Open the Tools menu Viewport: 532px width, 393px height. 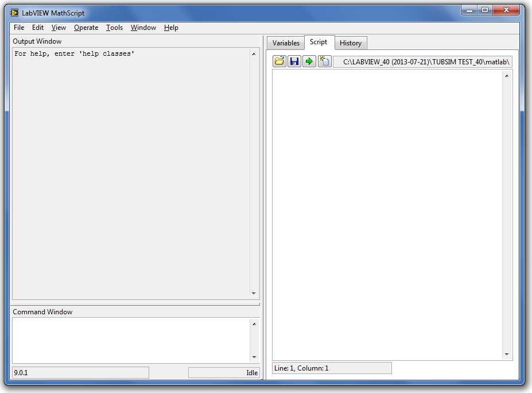coord(114,28)
